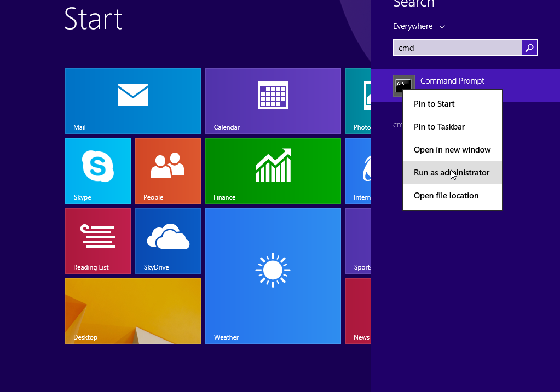Open the Mail tile
This screenshot has width=560, height=392.
[133, 101]
